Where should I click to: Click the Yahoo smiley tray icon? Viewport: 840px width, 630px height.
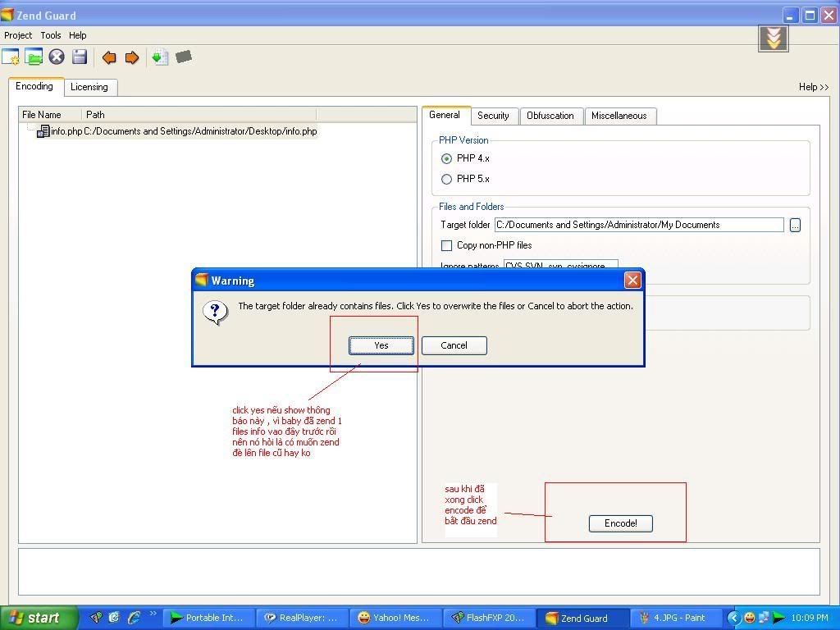coord(750,618)
